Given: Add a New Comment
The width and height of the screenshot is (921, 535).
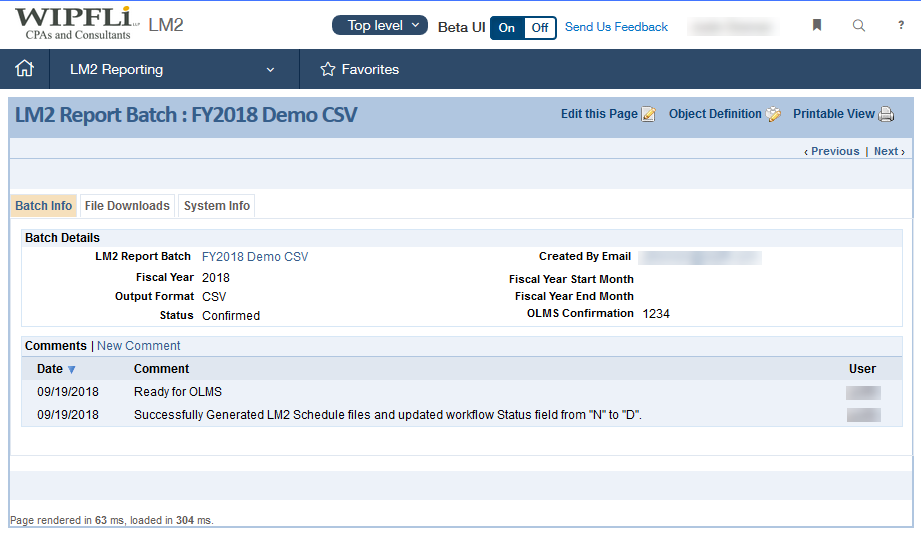Looking at the screenshot, I should 139,346.
